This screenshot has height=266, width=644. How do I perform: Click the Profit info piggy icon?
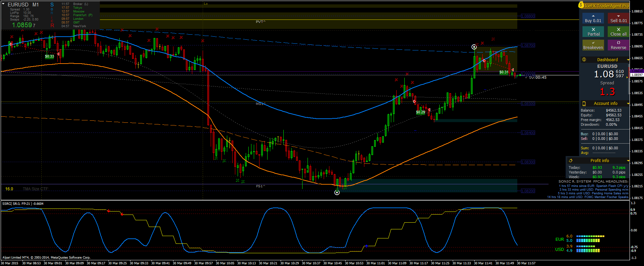tap(570, 161)
